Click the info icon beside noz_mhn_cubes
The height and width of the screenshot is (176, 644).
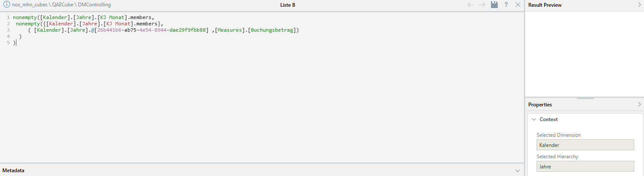pyautogui.click(x=7, y=5)
